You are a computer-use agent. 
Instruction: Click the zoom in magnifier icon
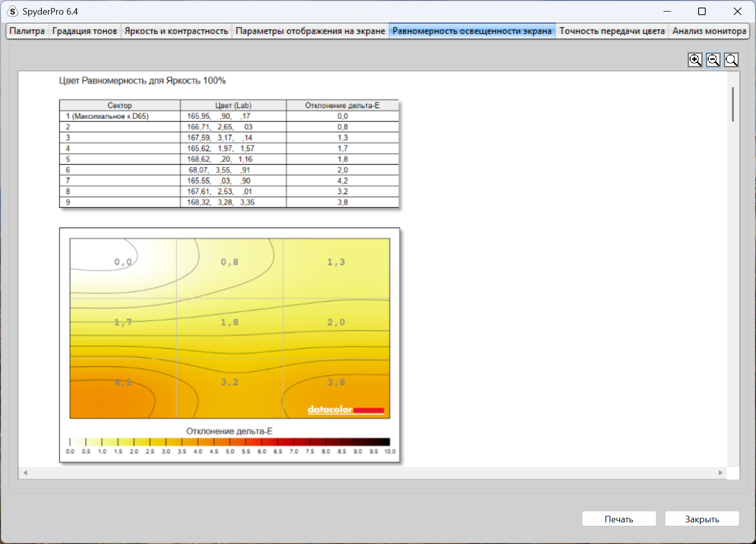[x=695, y=60]
